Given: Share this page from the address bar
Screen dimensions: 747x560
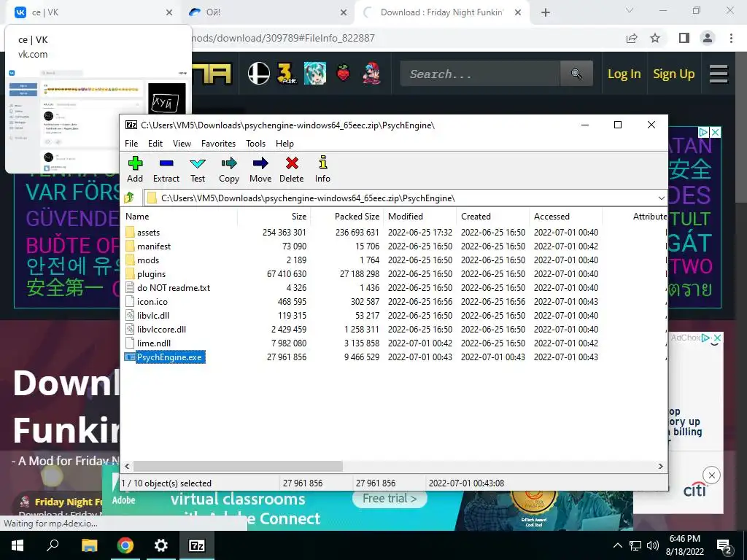Looking at the screenshot, I should pos(632,38).
